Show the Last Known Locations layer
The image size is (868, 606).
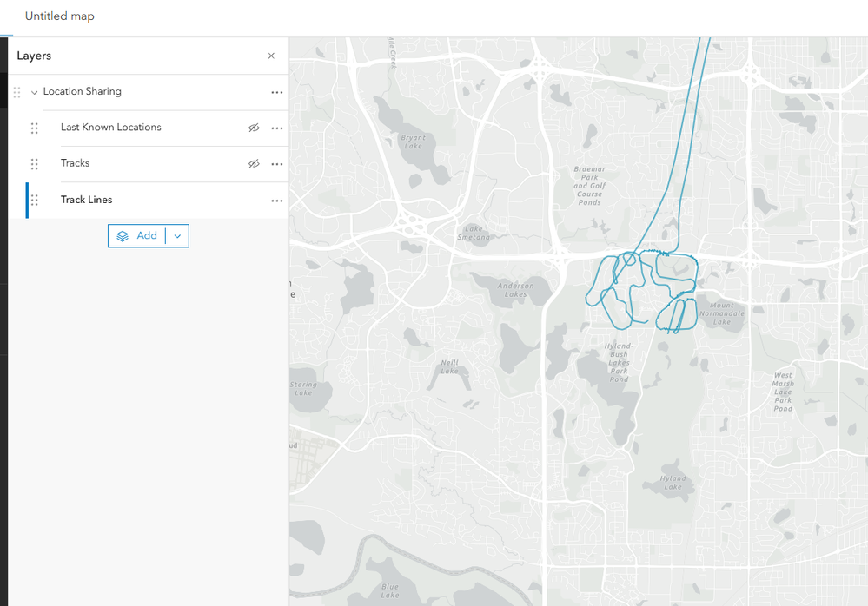pos(254,128)
